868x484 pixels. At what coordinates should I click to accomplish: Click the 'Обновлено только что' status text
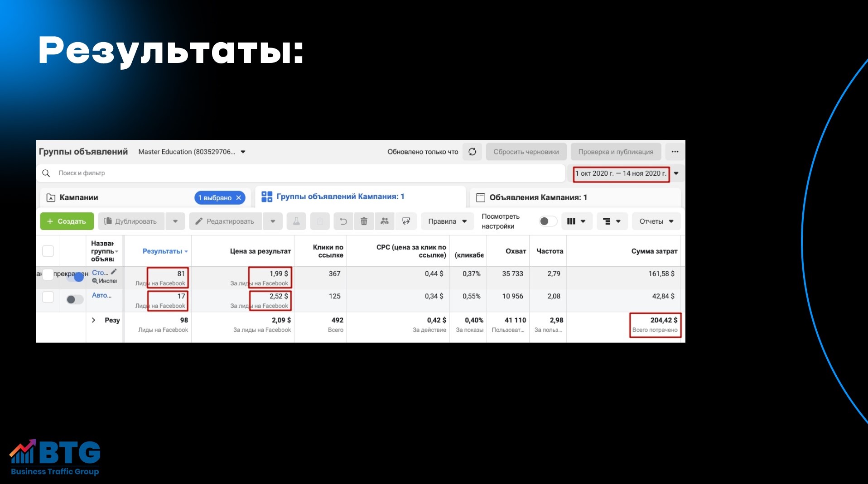click(423, 152)
